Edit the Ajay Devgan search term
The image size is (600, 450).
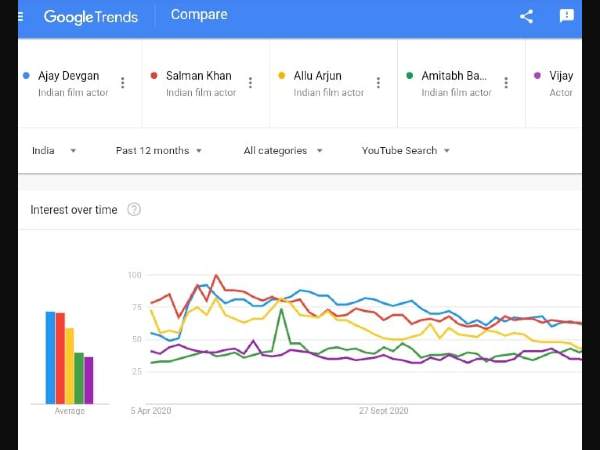coord(68,76)
